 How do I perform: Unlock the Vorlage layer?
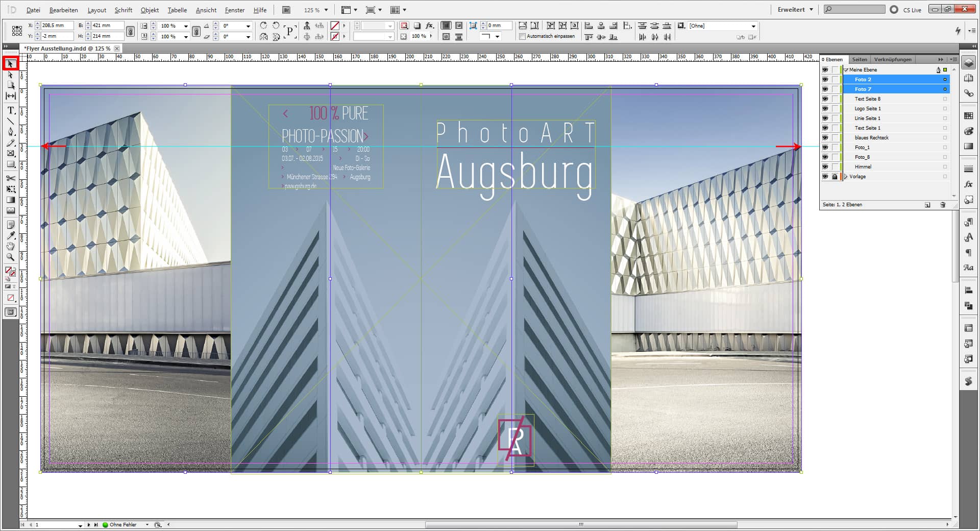coord(835,176)
